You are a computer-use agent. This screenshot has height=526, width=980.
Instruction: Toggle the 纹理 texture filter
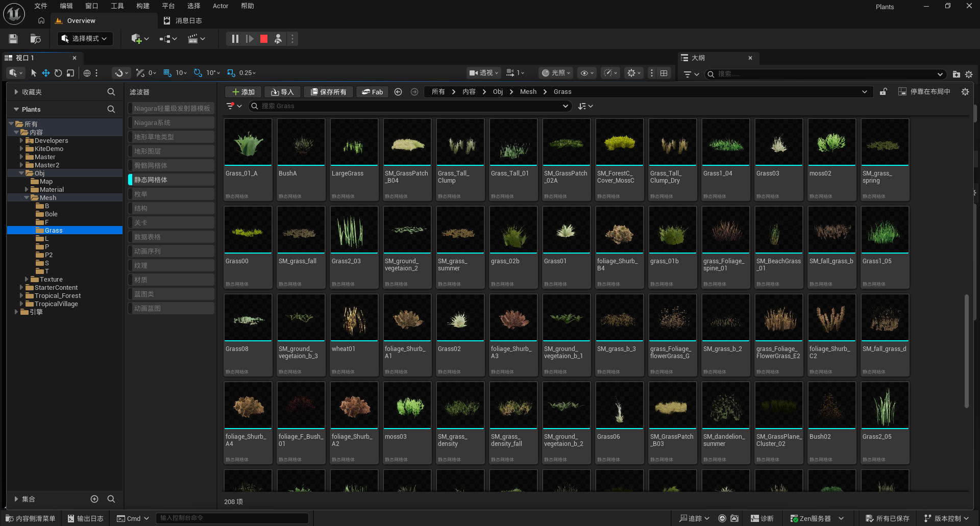coord(171,265)
